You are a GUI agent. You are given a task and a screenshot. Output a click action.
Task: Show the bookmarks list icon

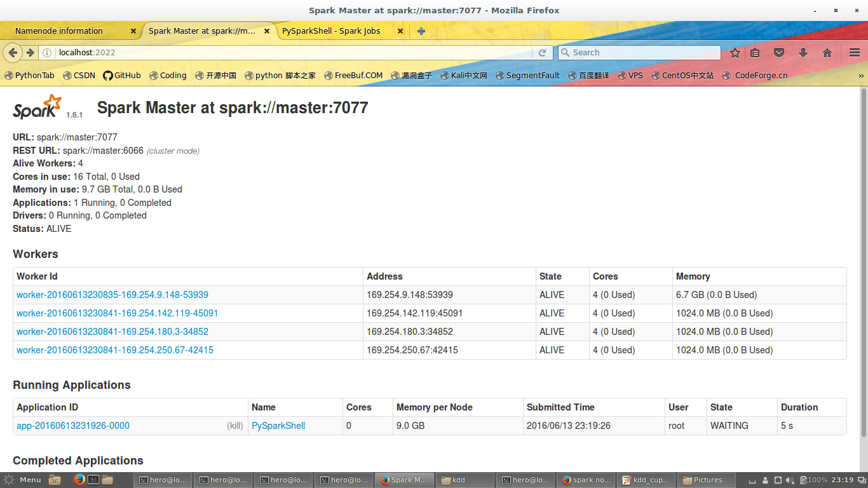coord(755,53)
